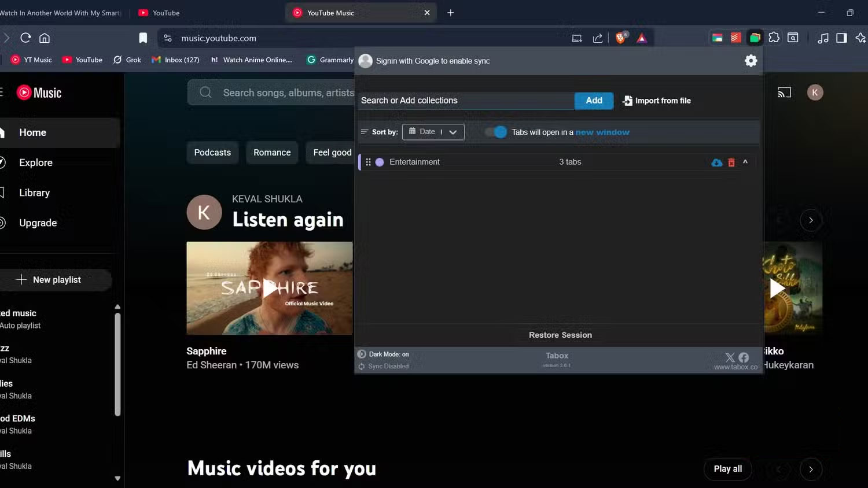Upload Entertainment collection to cloud

(x=716, y=162)
